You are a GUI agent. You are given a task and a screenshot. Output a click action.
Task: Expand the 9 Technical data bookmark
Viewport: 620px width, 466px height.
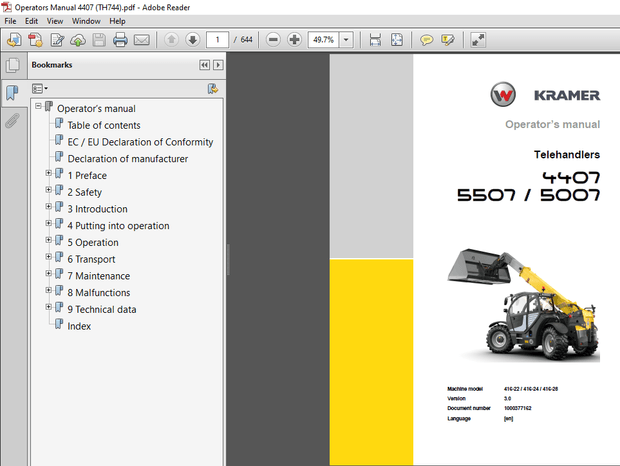[x=48, y=307]
